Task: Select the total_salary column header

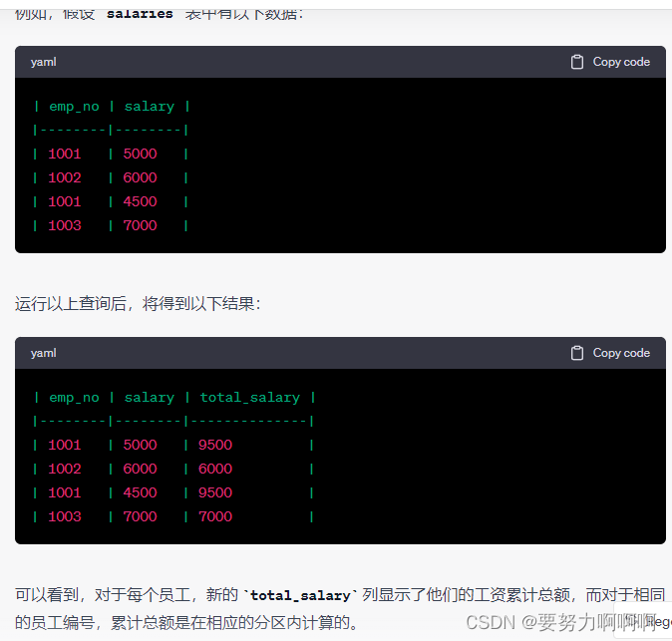Action: click(x=250, y=398)
